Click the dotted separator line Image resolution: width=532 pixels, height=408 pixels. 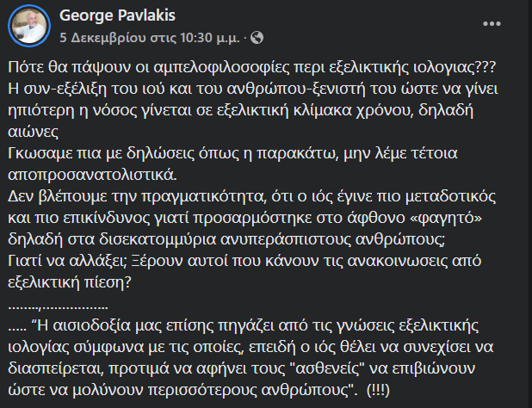pyautogui.click(x=58, y=305)
